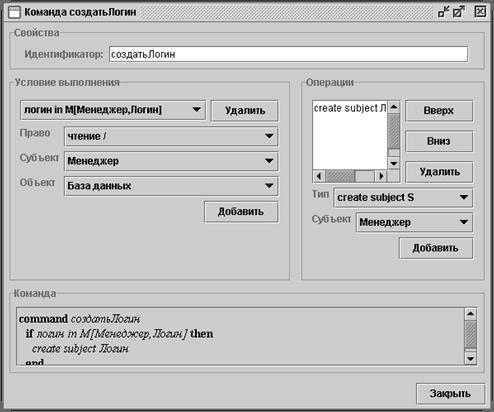Iconify the window with minimize icon

[x=443, y=12]
